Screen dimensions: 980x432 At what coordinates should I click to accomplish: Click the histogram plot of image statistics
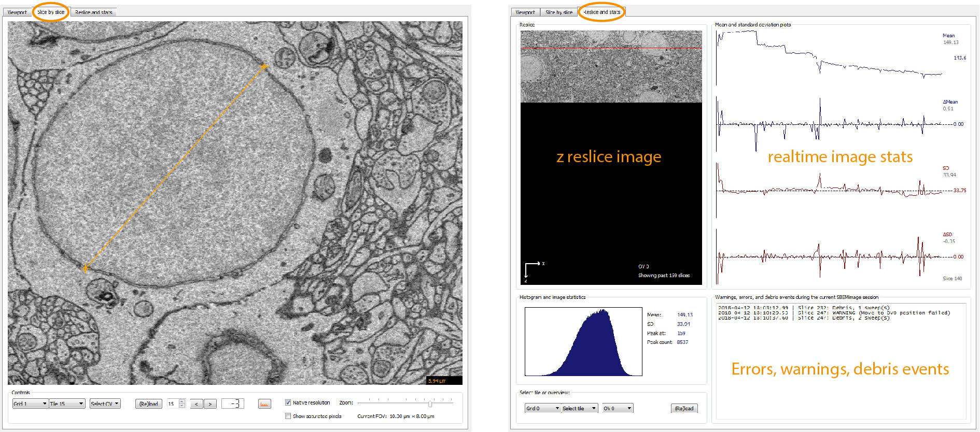tap(583, 341)
